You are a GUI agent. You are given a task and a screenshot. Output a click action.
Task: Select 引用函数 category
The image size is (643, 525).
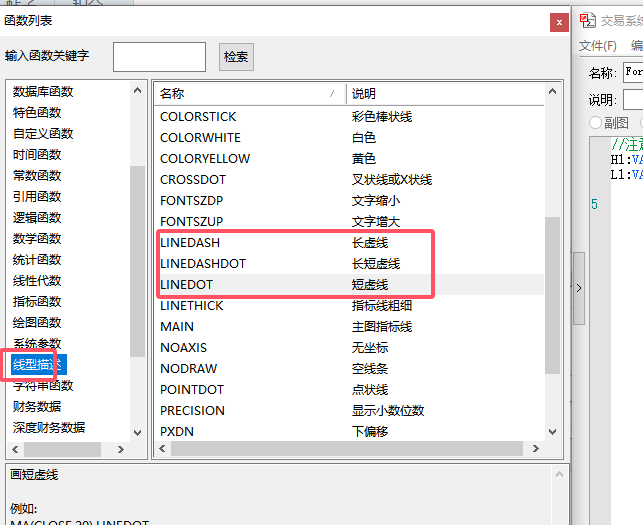pyautogui.click(x=37, y=196)
